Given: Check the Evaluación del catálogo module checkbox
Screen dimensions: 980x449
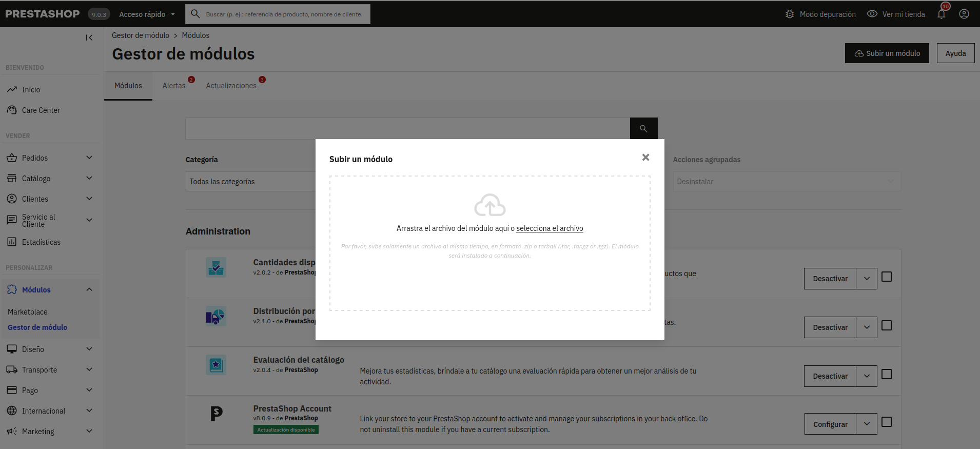Looking at the screenshot, I should [x=886, y=375].
